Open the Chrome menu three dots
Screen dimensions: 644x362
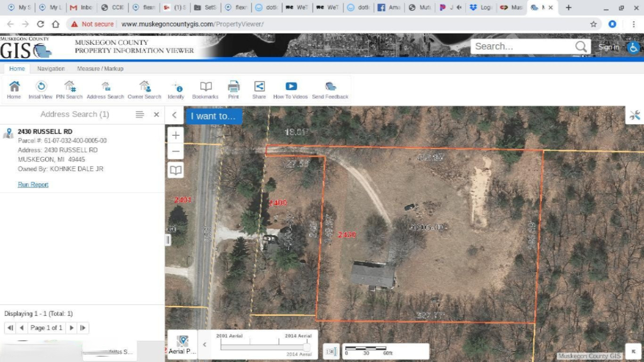(633, 24)
